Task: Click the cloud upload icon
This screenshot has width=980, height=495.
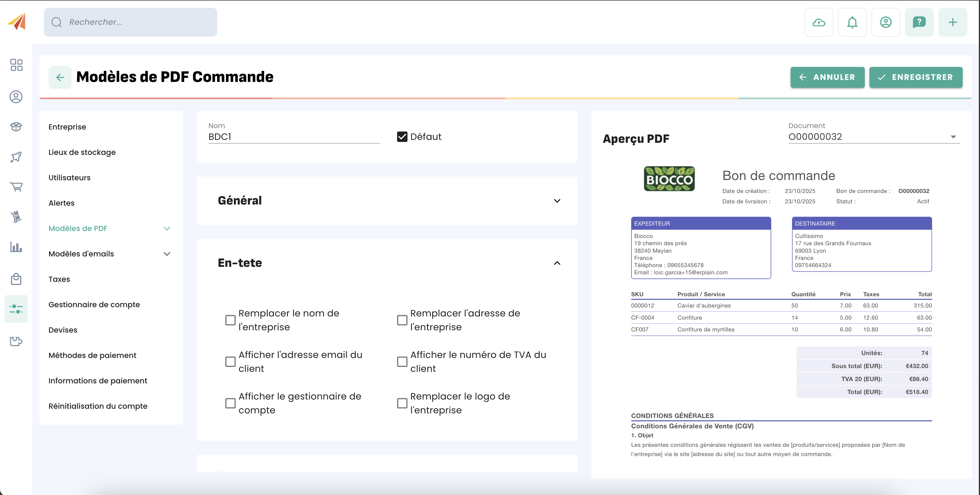Action: (x=818, y=22)
